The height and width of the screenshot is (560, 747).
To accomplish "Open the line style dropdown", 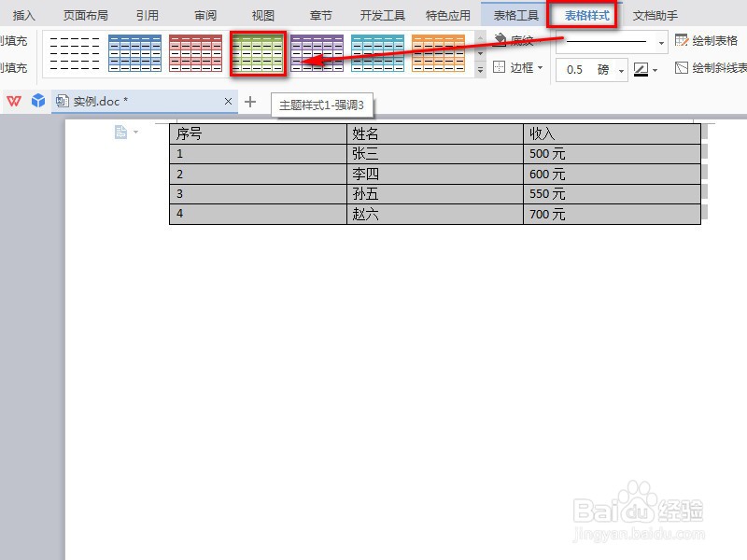I will pyautogui.click(x=661, y=42).
